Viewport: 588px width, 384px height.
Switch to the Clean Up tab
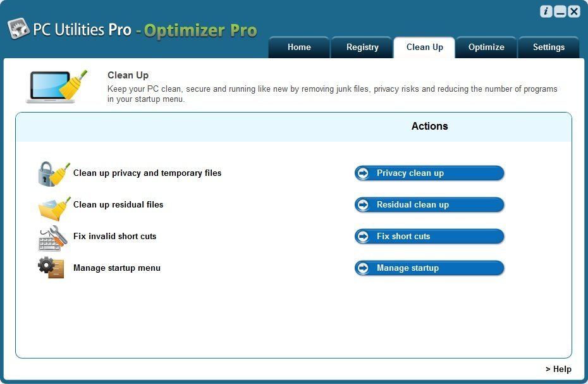point(424,47)
